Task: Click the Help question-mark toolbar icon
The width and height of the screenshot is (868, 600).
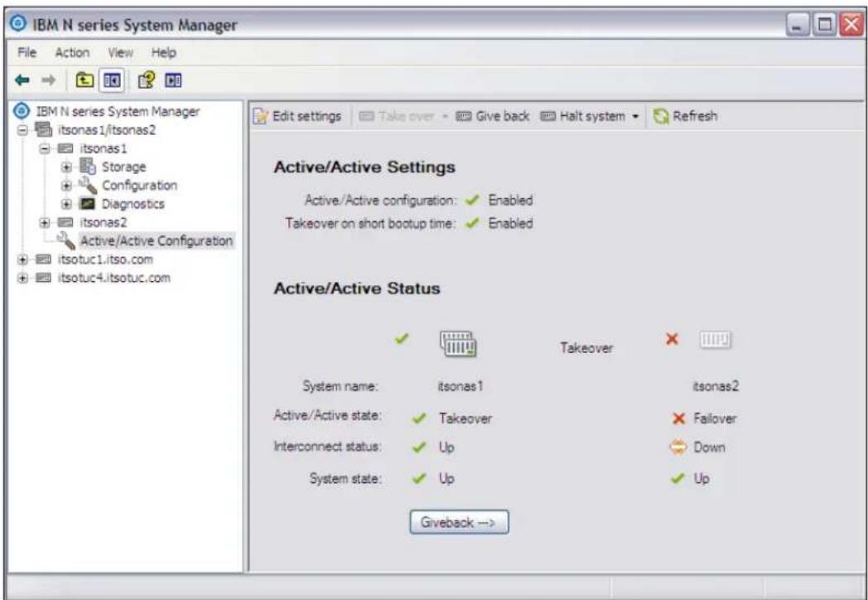Action: (x=146, y=81)
